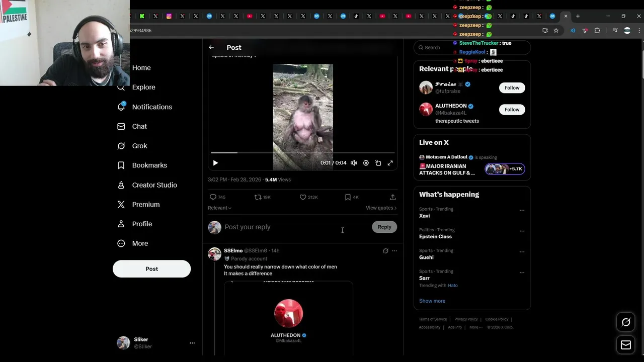Open account options next to Sliker
644x362 pixels.
point(192,343)
